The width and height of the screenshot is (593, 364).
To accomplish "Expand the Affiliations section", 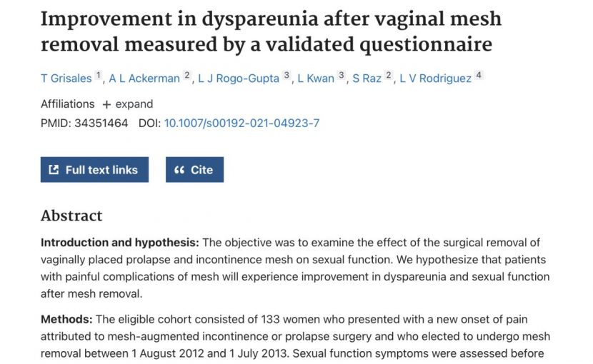I will [x=127, y=104].
